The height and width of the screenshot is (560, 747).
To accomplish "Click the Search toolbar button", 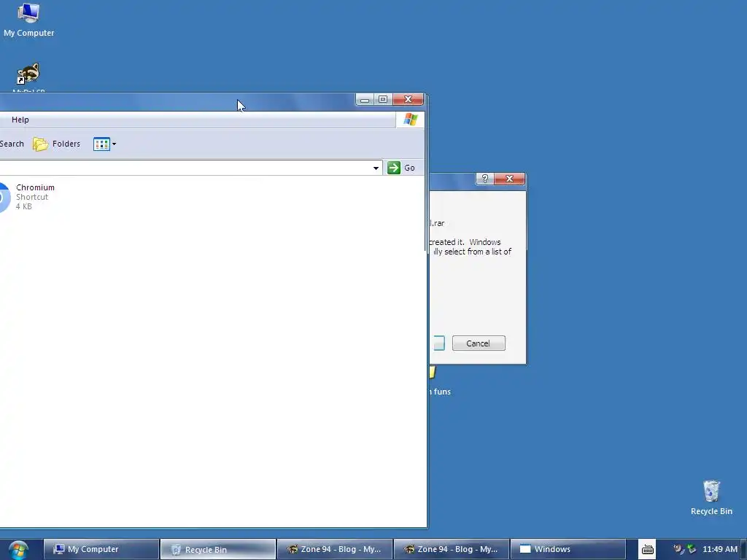I will click(x=12, y=144).
